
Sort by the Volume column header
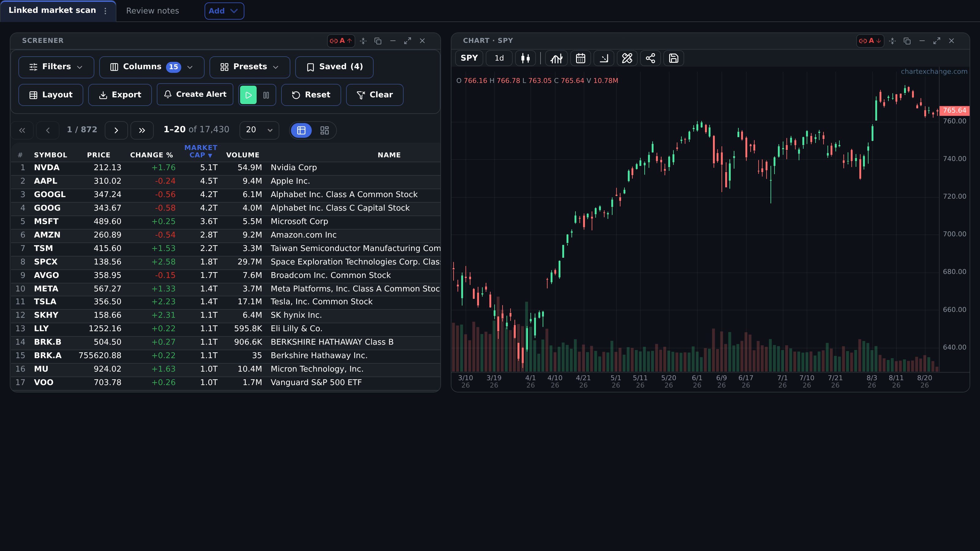[243, 155]
